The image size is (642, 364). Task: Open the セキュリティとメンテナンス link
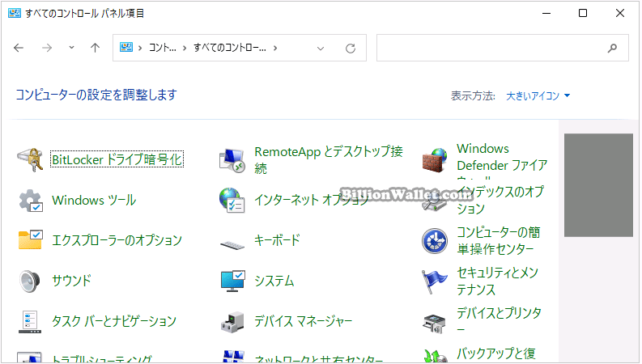tap(497, 281)
